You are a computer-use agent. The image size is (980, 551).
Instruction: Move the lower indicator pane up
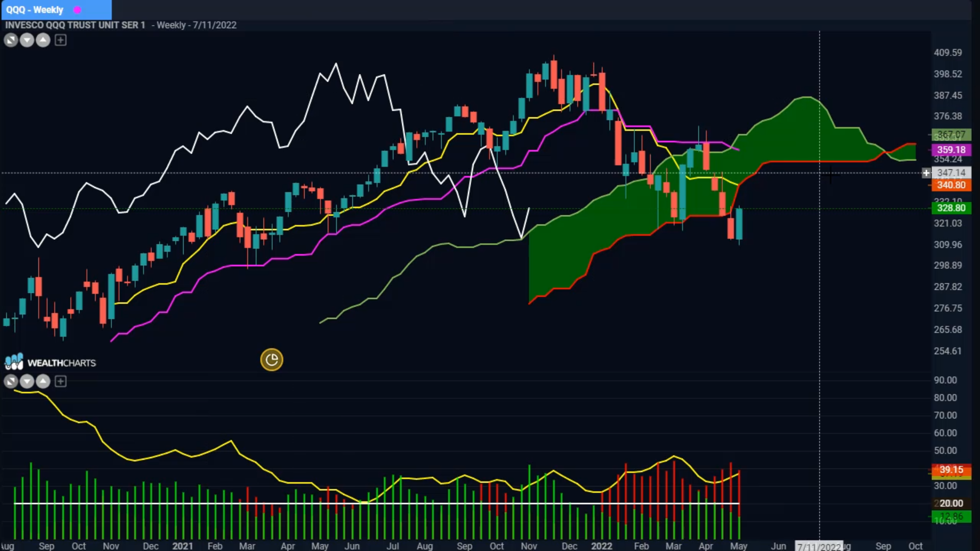click(x=43, y=381)
